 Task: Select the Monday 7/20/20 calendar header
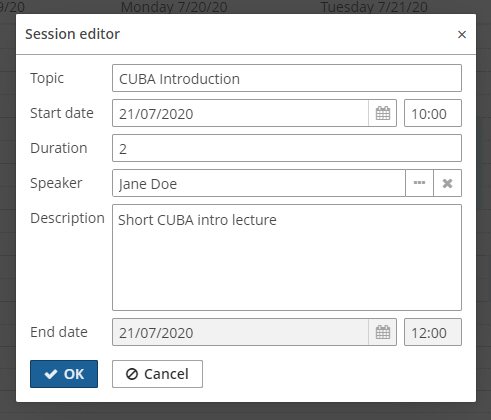click(174, 7)
